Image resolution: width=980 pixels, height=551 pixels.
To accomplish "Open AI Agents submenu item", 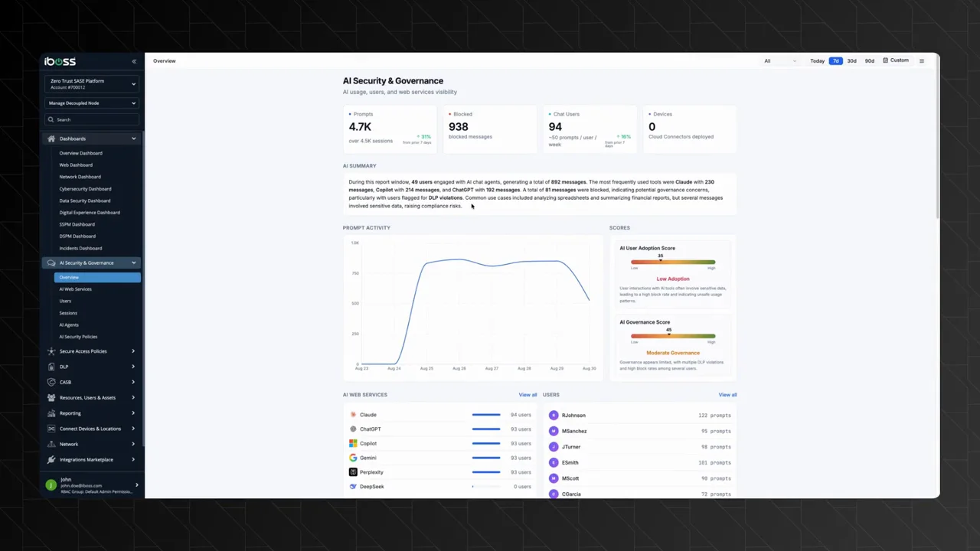I will [x=69, y=325].
